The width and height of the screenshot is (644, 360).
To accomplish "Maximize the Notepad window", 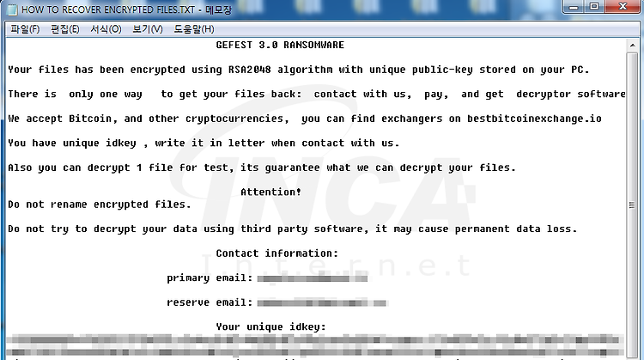I will point(594,6).
